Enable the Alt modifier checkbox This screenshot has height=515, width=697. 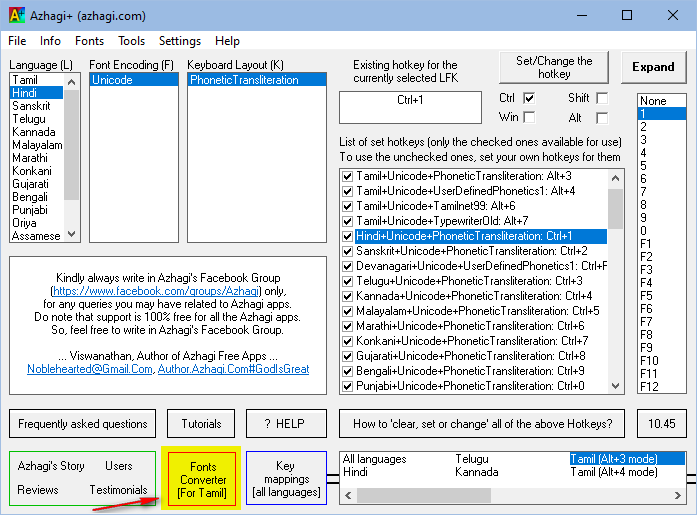602,118
